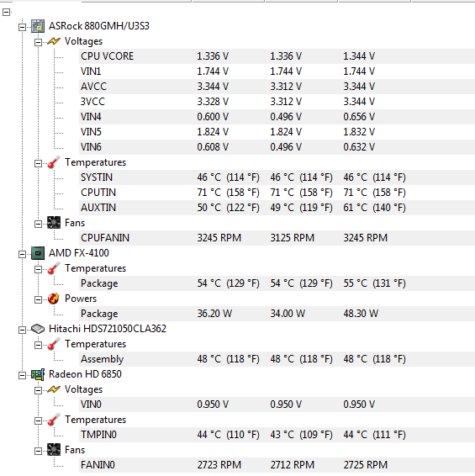475x476 pixels.
Task: Select the CPUTIN temperature row
Action: (x=277, y=193)
